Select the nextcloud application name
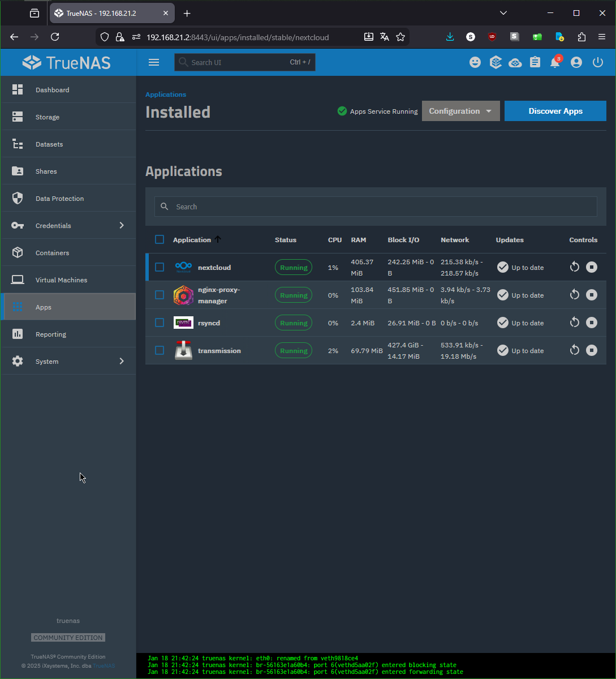The height and width of the screenshot is (679, 616). (x=214, y=268)
